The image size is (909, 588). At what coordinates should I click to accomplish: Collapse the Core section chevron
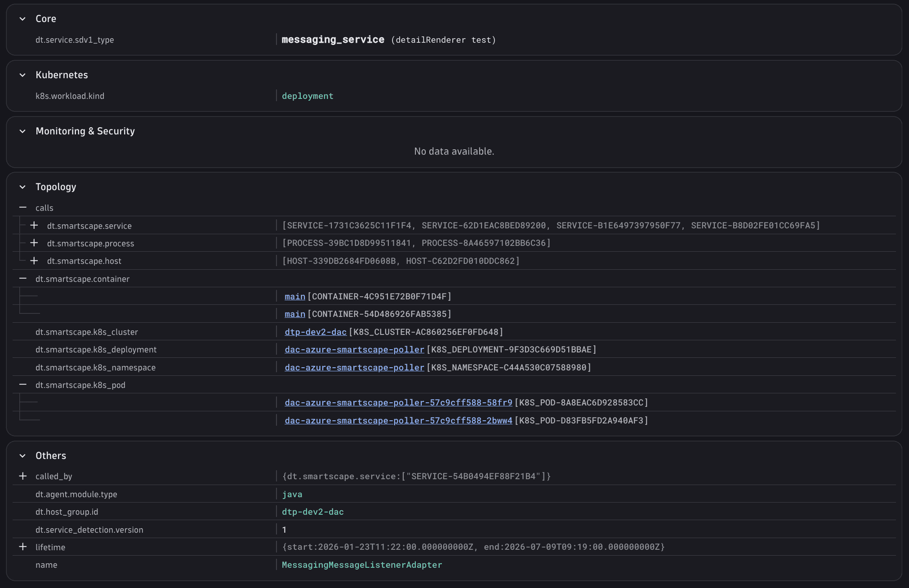point(22,19)
